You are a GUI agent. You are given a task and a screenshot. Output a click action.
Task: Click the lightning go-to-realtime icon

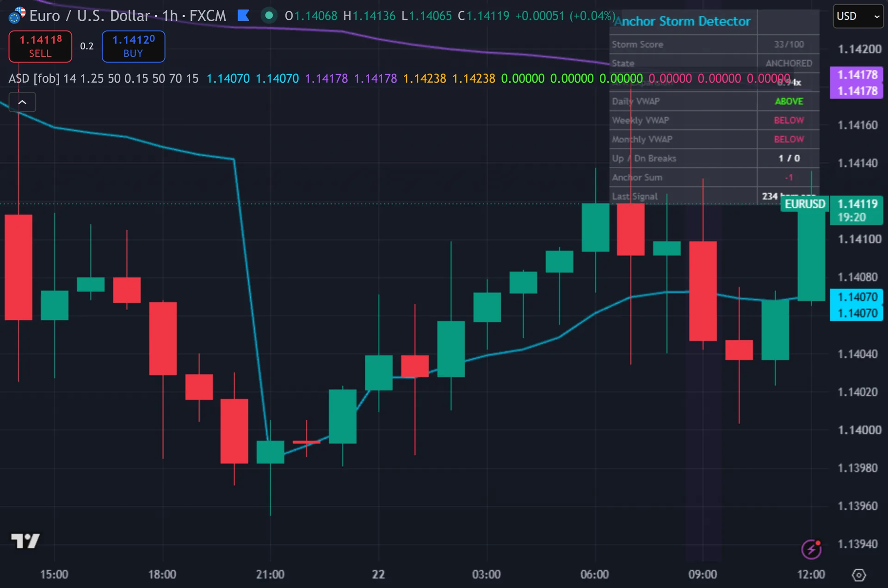coord(811,549)
